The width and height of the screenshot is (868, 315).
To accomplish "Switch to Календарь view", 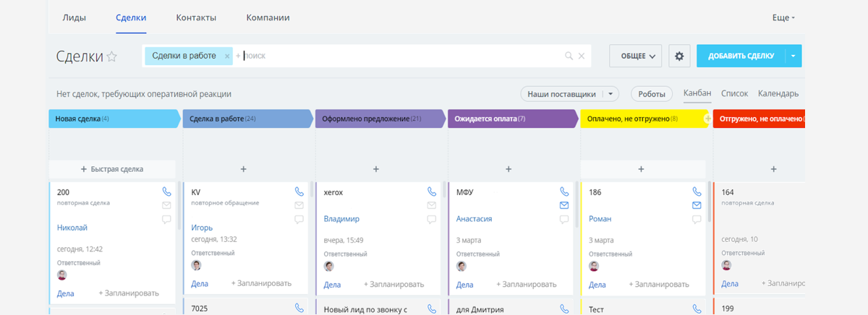I will click(x=778, y=93).
